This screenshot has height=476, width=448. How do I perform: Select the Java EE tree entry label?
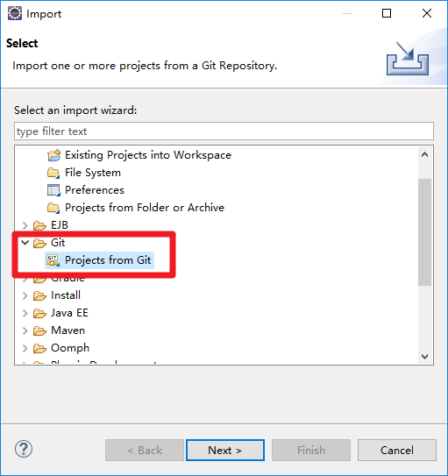click(x=69, y=313)
